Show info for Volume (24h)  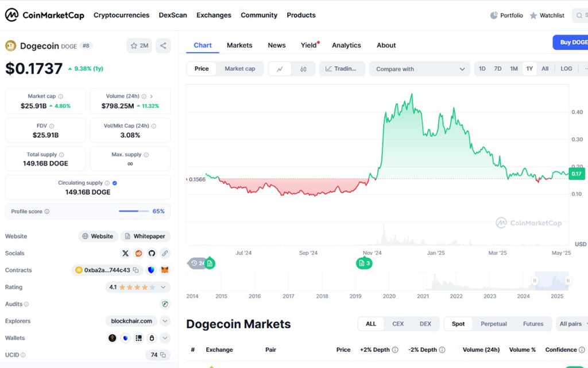[144, 97]
